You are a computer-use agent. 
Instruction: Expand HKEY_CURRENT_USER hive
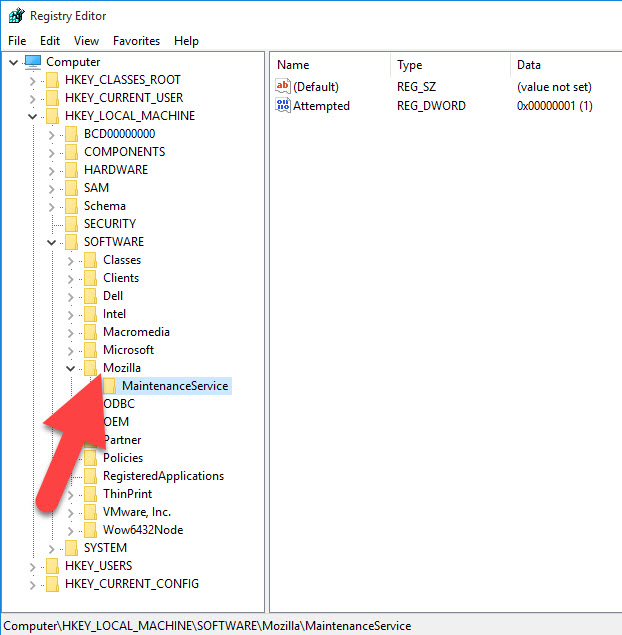coord(33,98)
